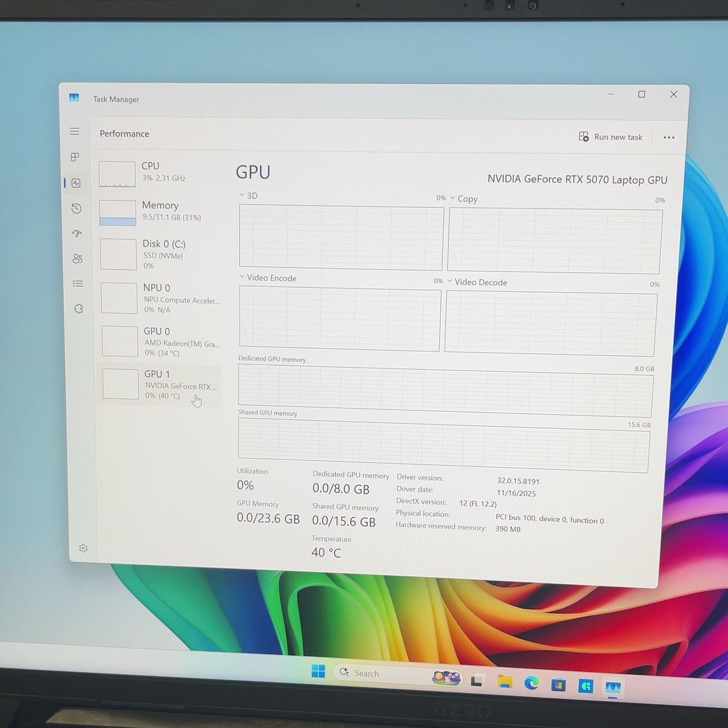Launch Microsoft Edge from the taskbar
This screenshot has width=728, height=728.
click(532, 684)
